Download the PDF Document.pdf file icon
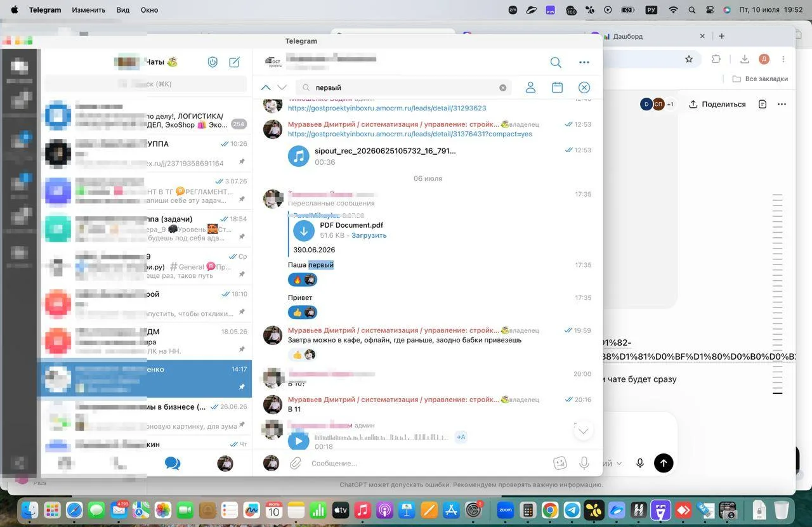This screenshot has height=527, width=812. [304, 231]
